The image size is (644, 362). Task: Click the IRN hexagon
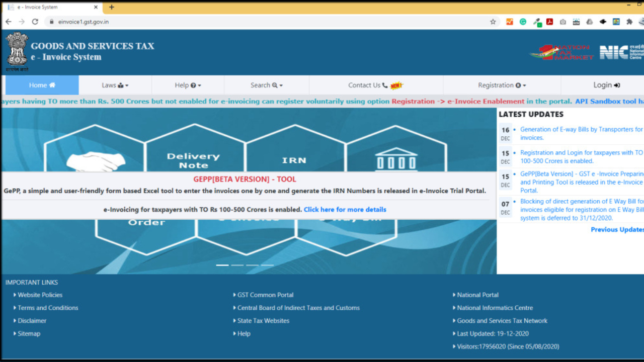[294, 160]
